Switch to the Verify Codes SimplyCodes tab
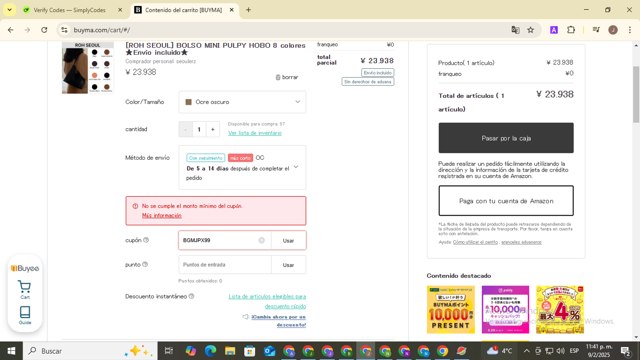640x360 pixels. pyautogui.click(x=69, y=10)
